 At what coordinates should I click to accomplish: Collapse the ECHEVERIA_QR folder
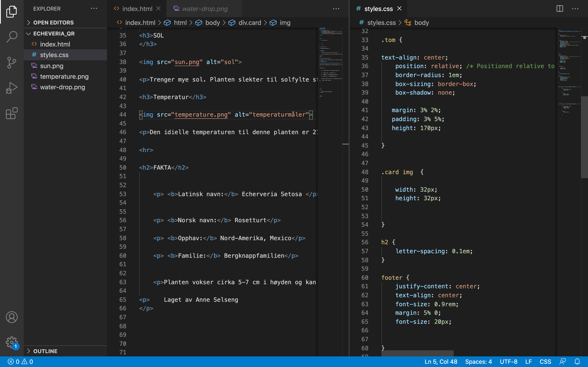(x=54, y=33)
